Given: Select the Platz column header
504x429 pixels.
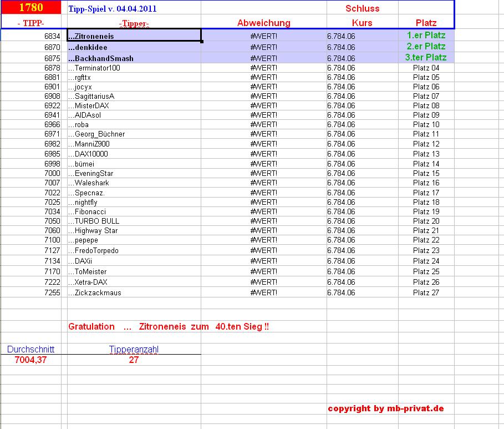Looking at the screenshot, I should click(426, 23).
